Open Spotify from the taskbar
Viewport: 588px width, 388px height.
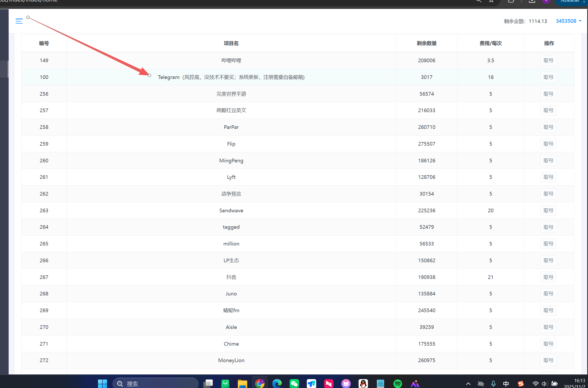397,384
